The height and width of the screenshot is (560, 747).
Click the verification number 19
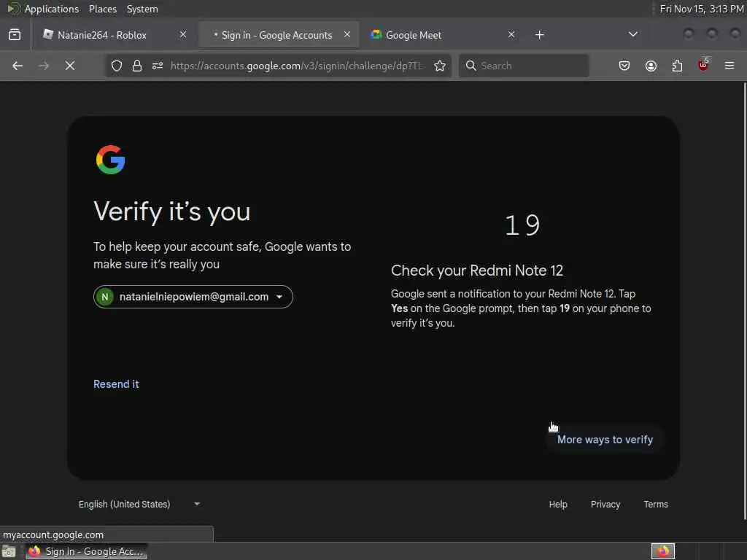[x=522, y=225]
